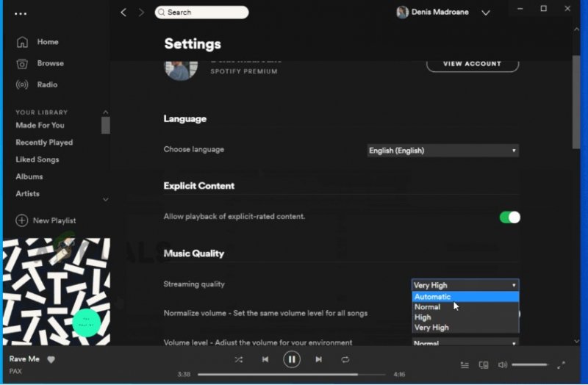Click the Browse label

point(50,63)
